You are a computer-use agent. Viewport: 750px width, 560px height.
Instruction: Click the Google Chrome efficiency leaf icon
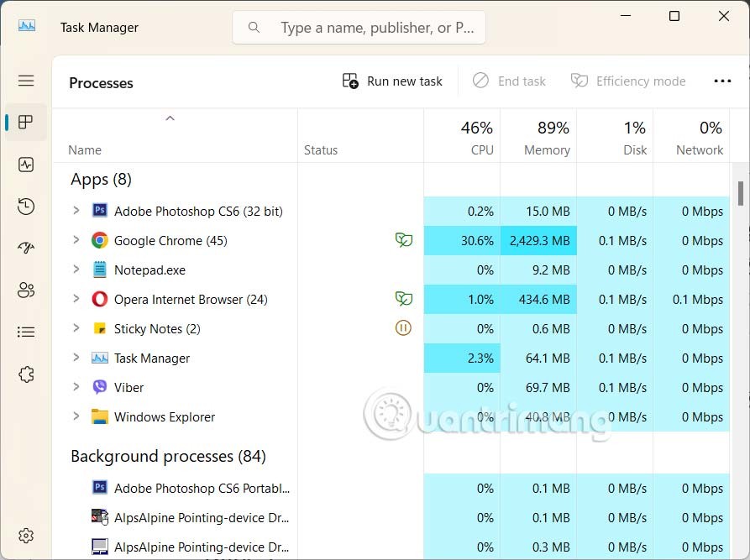(x=403, y=241)
